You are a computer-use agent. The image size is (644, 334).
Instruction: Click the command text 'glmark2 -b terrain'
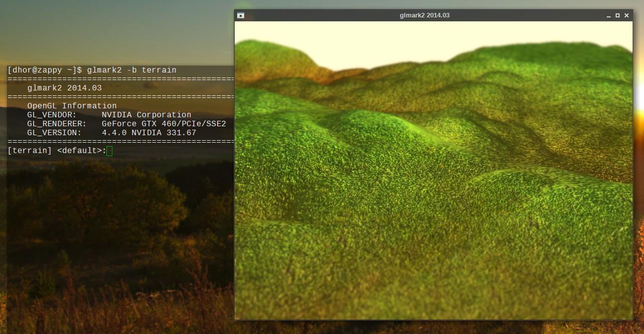point(131,70)
